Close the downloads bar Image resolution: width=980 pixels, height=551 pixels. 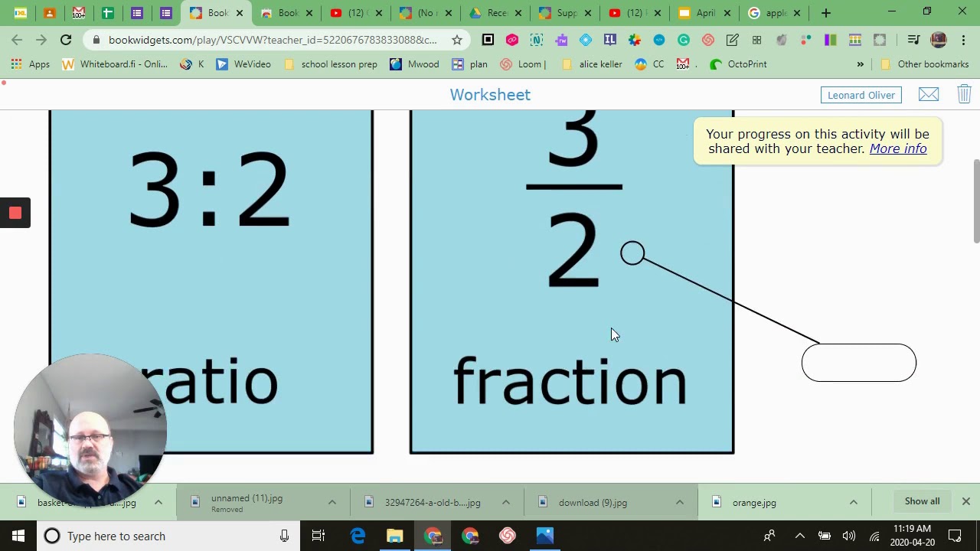coord(965,501)
